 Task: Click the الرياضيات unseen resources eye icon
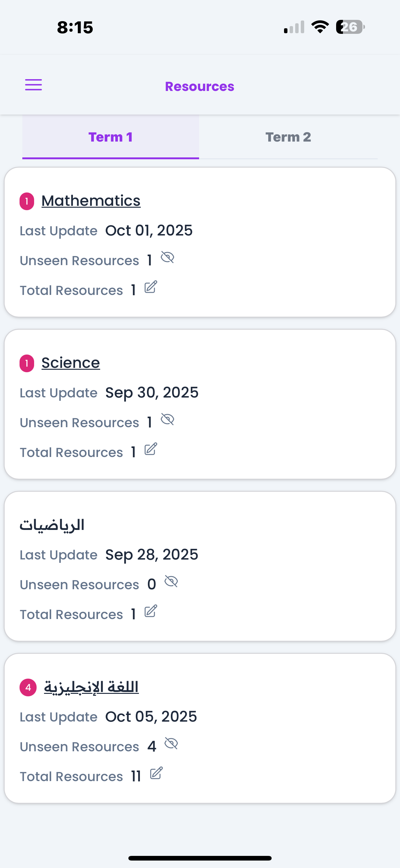pos(171,581)
